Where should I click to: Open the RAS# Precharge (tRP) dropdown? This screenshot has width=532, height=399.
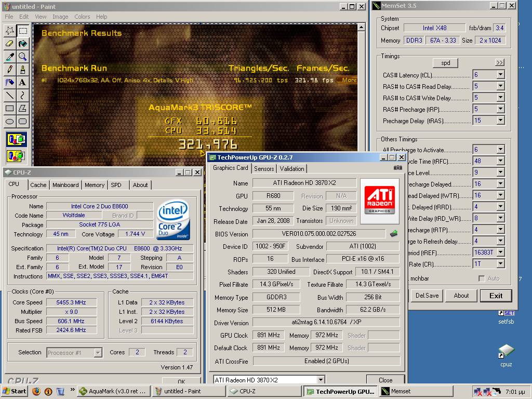(x=500, y=109)
